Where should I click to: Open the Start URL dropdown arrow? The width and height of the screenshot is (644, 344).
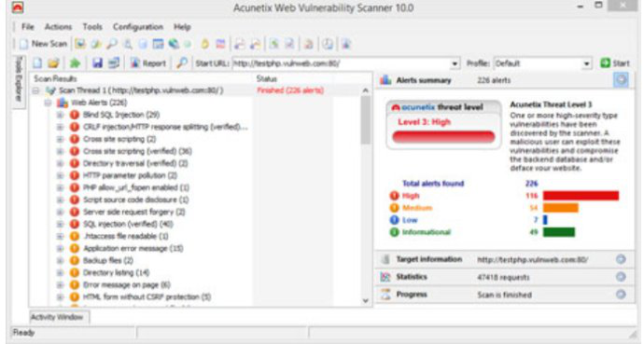coord(455,63)
